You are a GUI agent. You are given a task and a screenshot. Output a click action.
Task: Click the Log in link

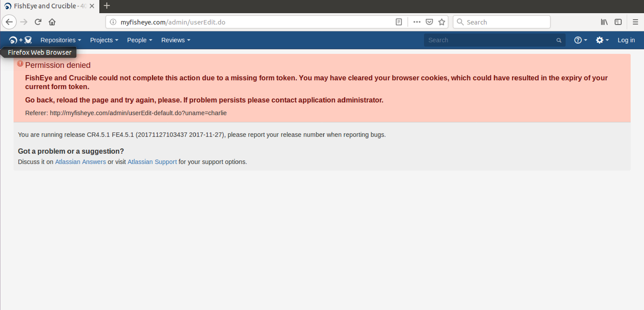point(626,40)
